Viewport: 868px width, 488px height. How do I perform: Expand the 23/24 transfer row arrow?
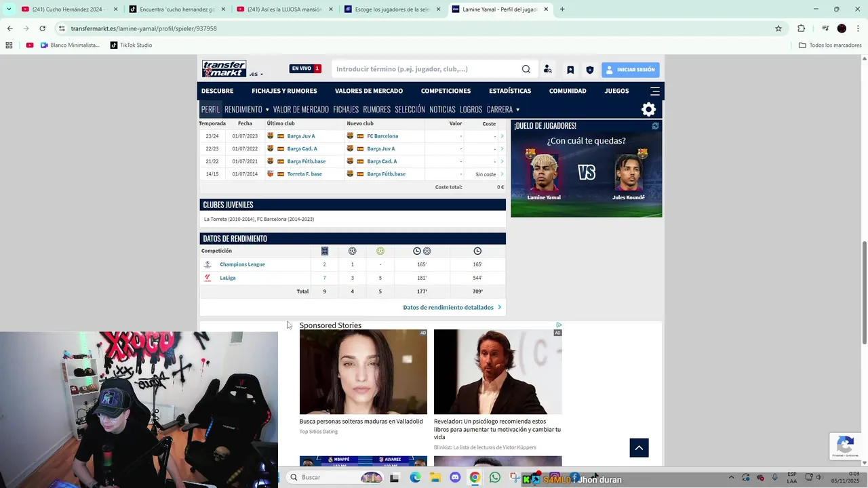pos(502,136)
